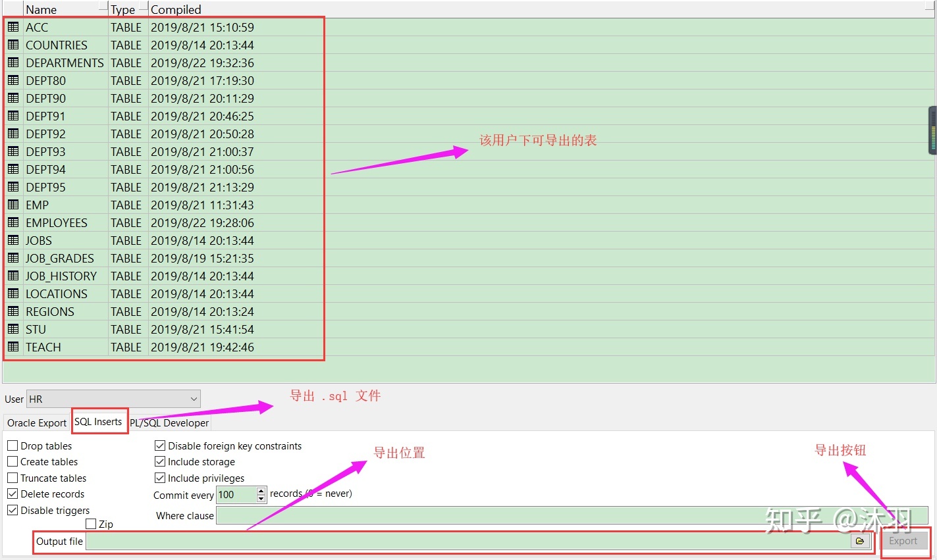Sort the list by Name column header
This screenshot has width=937, height=560.
point(66,9)
